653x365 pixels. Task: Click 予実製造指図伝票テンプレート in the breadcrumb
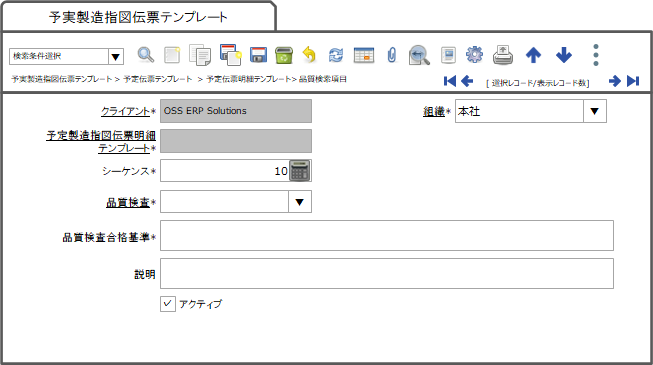tap(62, 79)
